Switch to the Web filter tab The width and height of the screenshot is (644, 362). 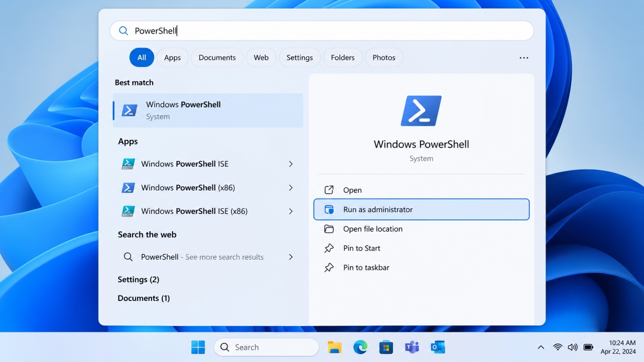click(261, 58)
